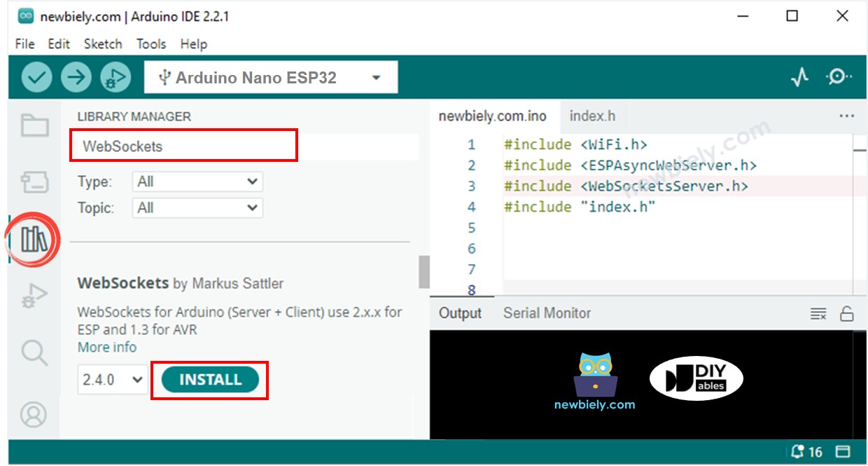868x466 pixels.
Task: Open the Serial Plotter icon
Action: click(x=800, y=77)
